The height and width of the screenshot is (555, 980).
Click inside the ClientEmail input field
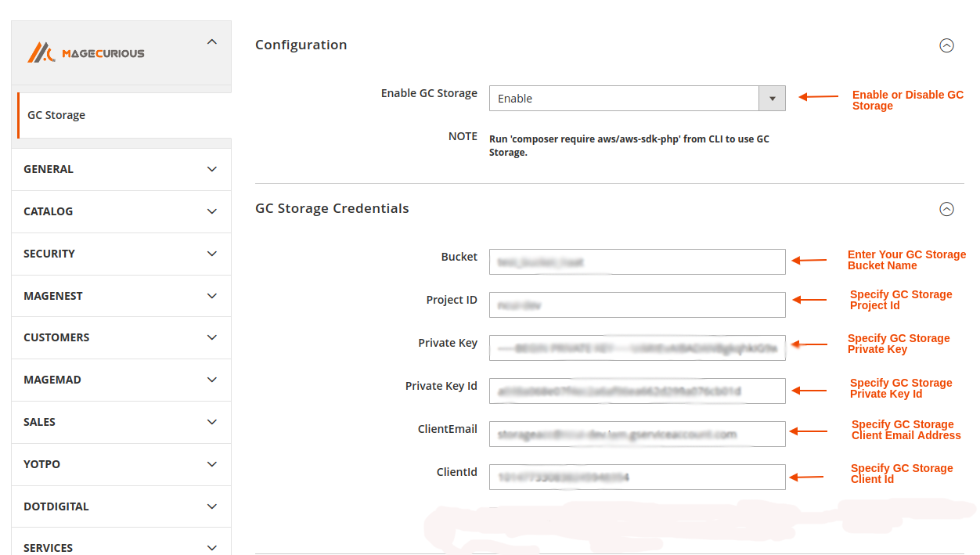(x=636, y=434)
